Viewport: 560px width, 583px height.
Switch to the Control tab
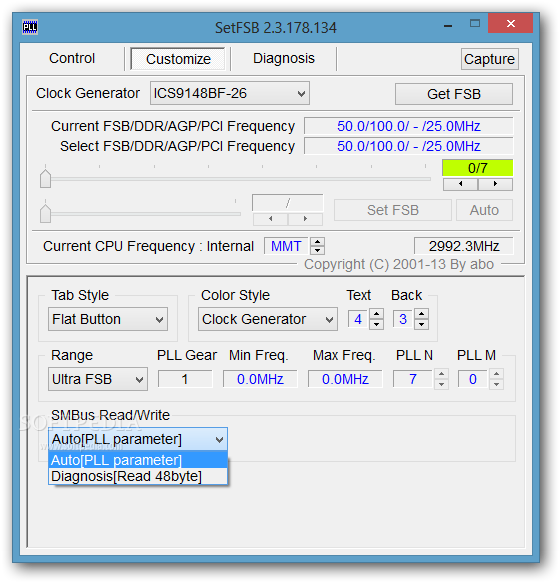72,58
